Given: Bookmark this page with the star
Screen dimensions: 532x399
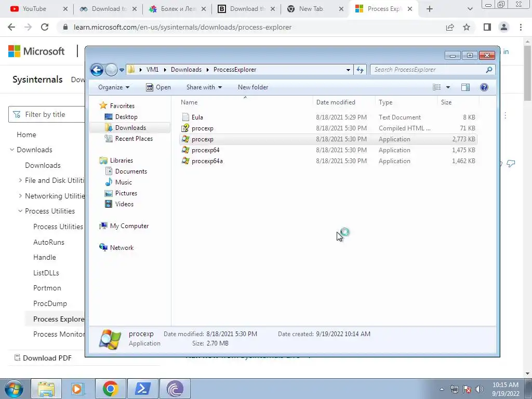Looking at the screenshot, I should (x=467, y=27).
